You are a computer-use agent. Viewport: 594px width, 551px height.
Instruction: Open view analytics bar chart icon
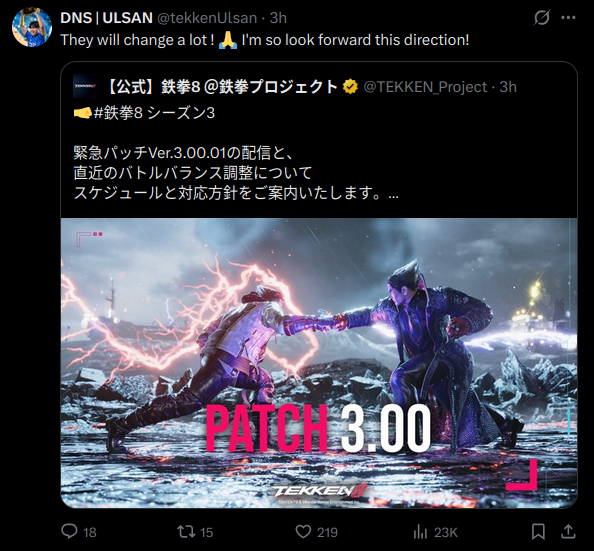(420, 532)
